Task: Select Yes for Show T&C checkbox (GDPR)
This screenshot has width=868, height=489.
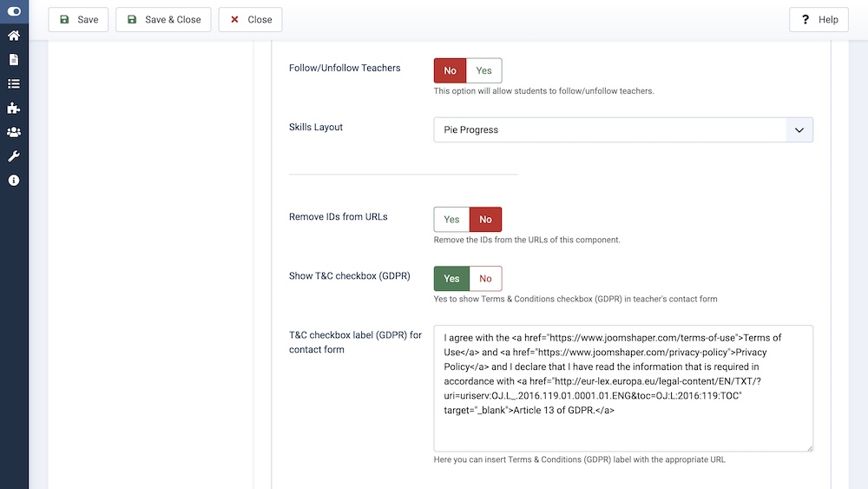Action: 451,279
